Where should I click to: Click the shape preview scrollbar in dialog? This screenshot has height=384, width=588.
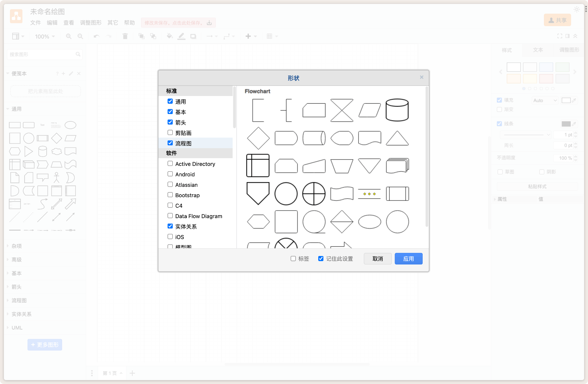(x=427, y=157)
